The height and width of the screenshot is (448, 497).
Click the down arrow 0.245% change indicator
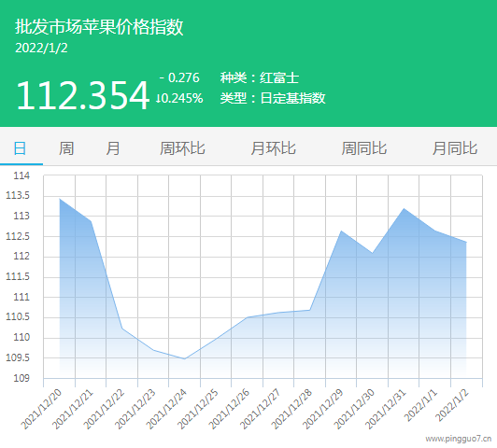point(179,98)
